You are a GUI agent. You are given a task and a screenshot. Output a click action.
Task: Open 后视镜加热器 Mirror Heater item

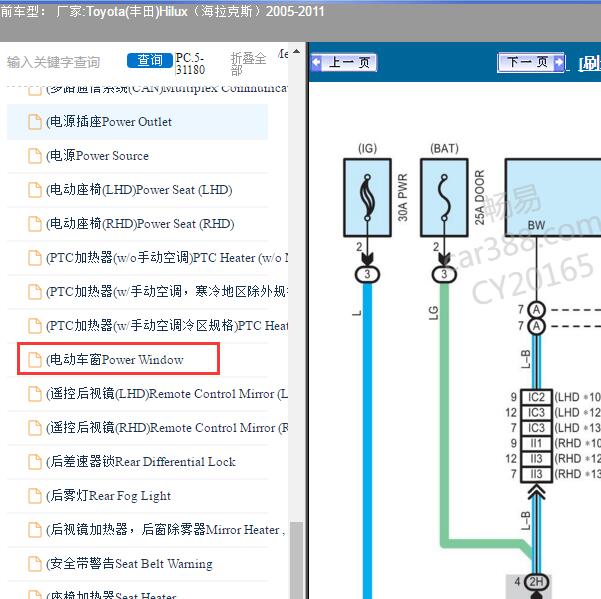coord(148,530)
